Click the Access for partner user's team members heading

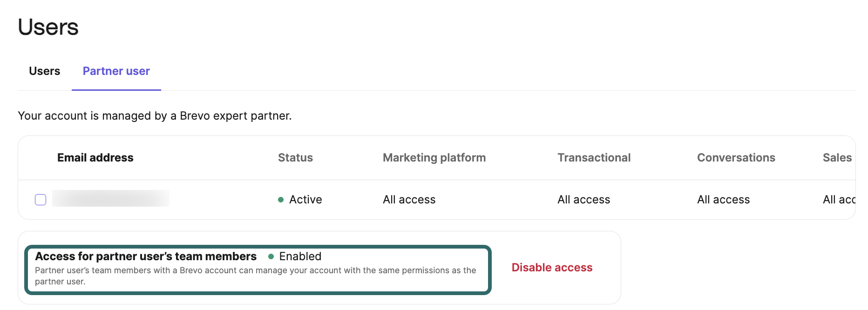click(146, 256)
